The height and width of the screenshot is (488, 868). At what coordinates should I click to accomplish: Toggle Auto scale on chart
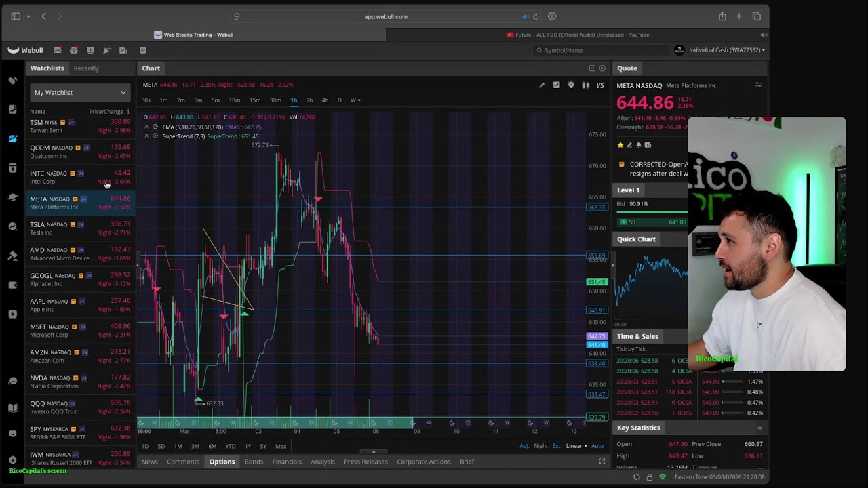pyautogui.click(x=597, y=446)
